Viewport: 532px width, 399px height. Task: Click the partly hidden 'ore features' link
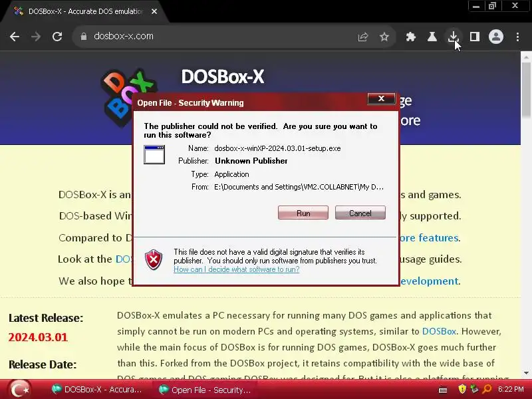430,238
